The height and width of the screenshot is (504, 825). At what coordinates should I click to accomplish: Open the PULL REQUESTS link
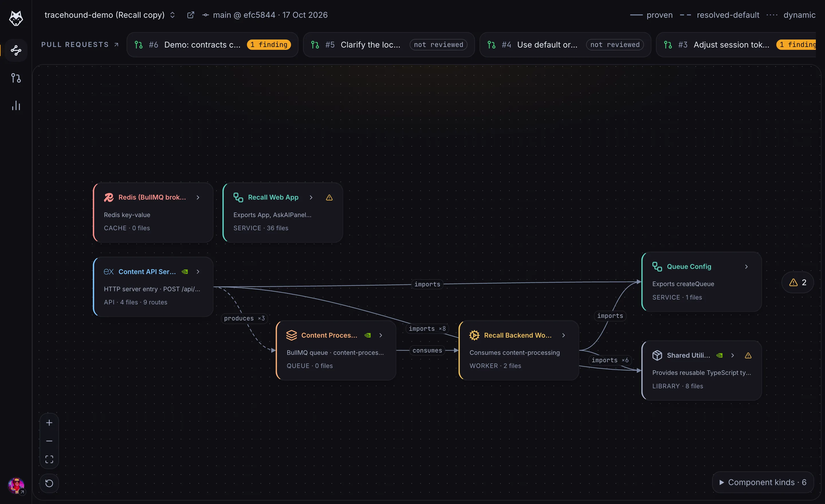[80, 44]
